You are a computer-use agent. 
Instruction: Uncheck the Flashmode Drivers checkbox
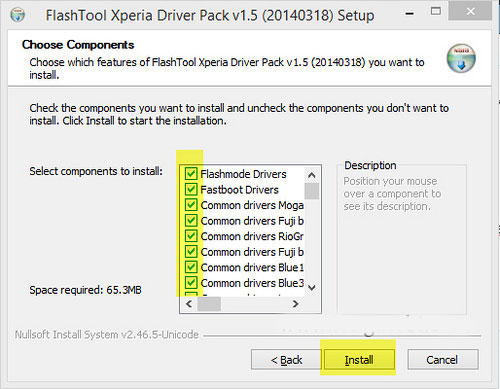pyautogui.click(x=191, y=174)
